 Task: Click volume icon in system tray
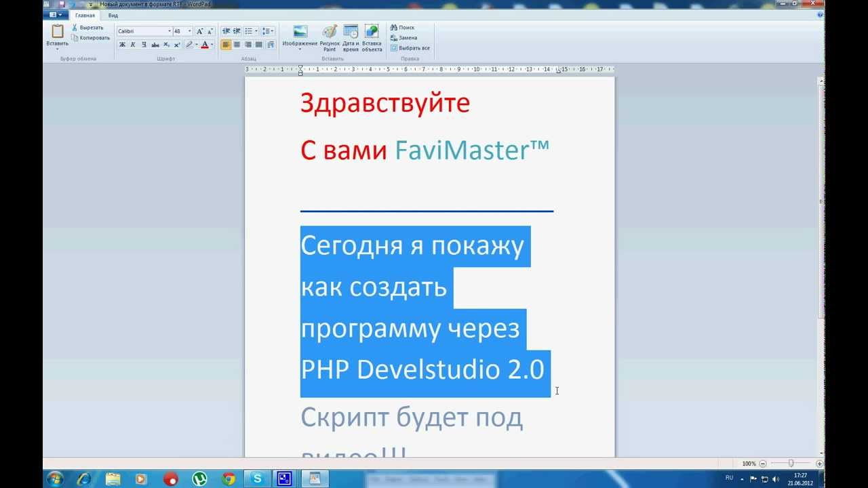pos(776,479)
